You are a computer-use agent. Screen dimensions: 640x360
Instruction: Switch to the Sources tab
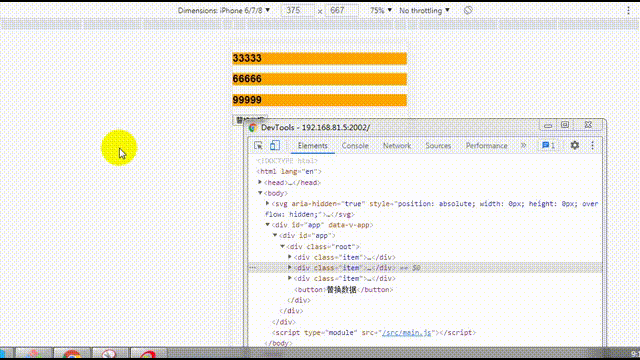(x=438, y=146)
